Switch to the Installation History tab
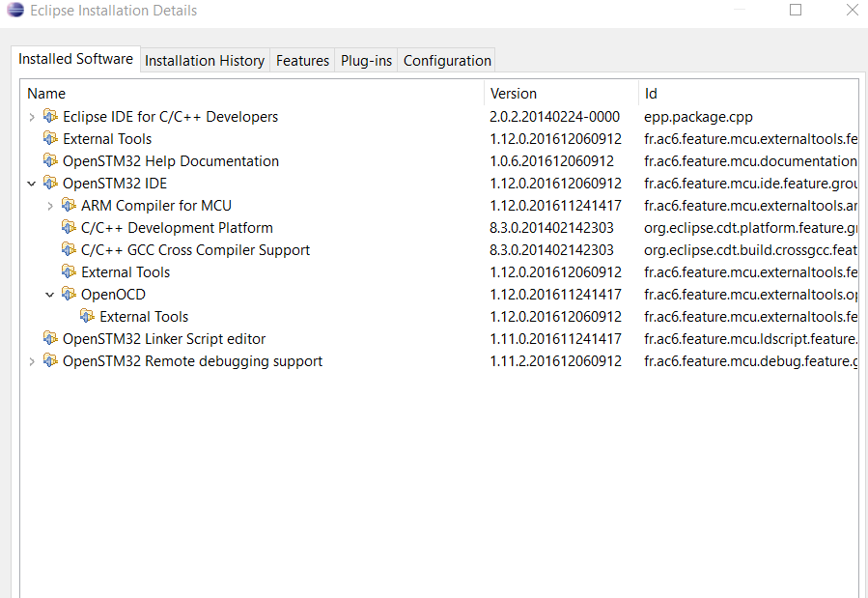The width and height of the screenshot is (868, 598). 205,61
